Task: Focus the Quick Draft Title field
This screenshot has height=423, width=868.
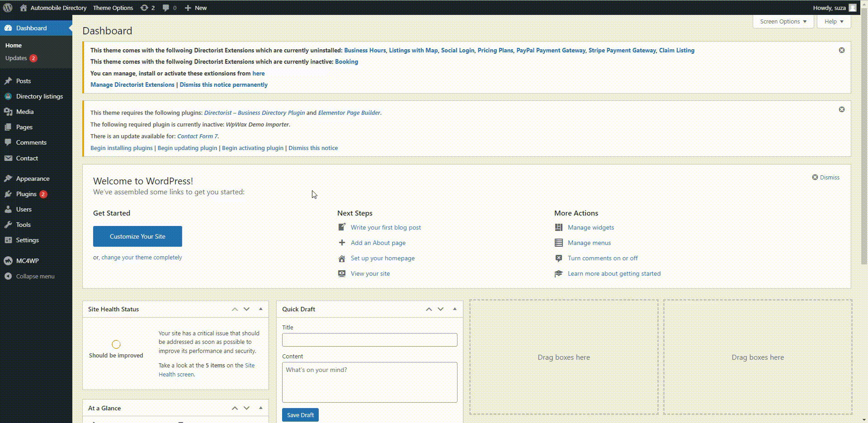Action: pos(369,340)
